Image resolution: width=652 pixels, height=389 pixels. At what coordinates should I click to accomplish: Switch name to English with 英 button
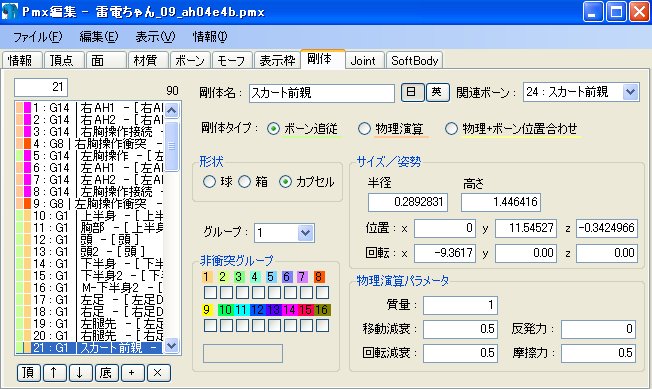tap(437, 92)
